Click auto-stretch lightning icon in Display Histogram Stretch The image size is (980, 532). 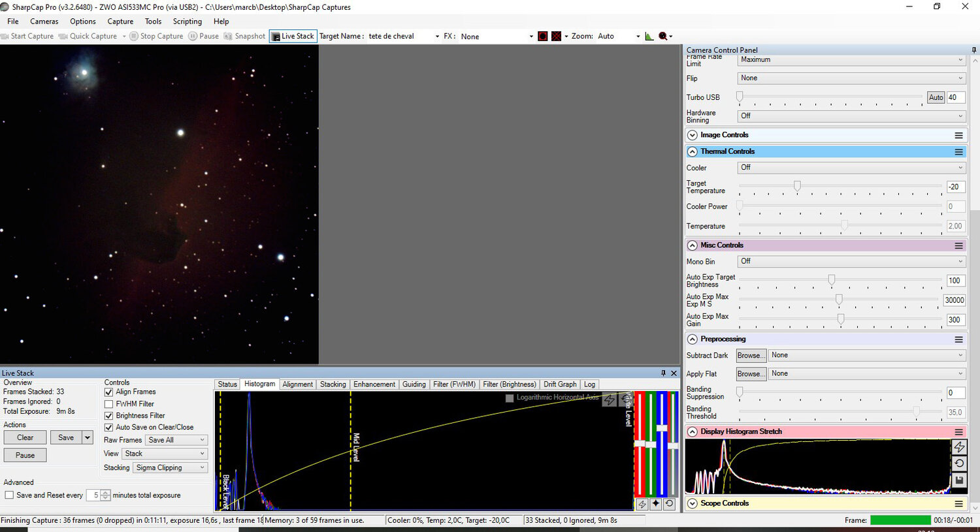tap(958, 447)
